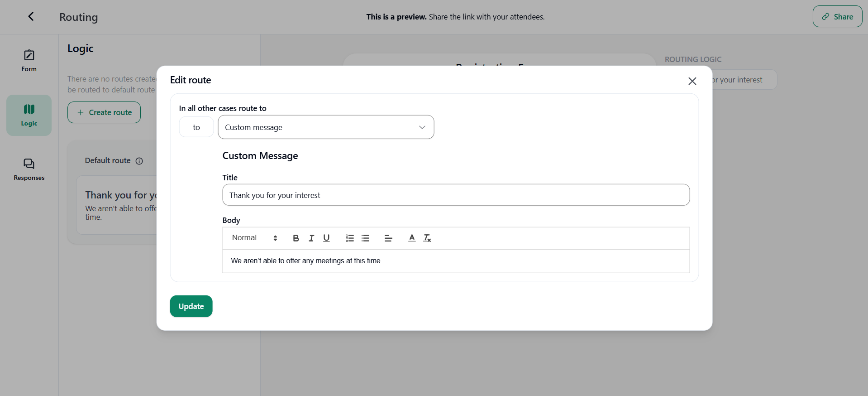The height and width of the screenshot is (396, 868).
Task: Toggle underline formatting in body toolbar
Action: (326, 238)
